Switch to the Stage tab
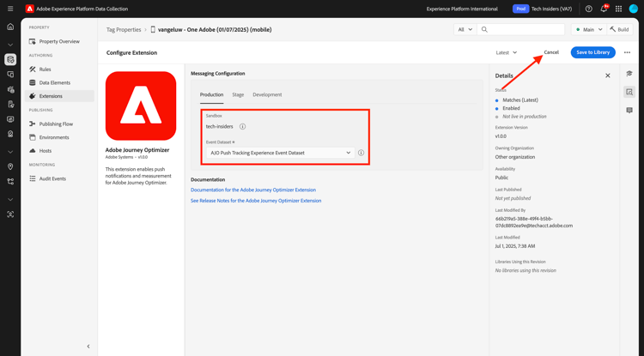This screenshot has width=644, height=356. tap(238, 94)
